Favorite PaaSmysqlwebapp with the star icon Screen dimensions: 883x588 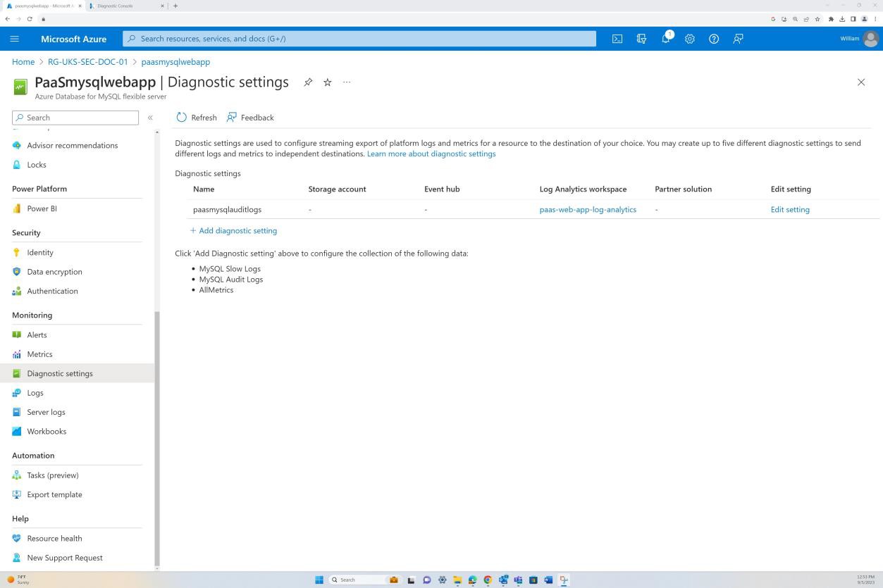(327, 82)
